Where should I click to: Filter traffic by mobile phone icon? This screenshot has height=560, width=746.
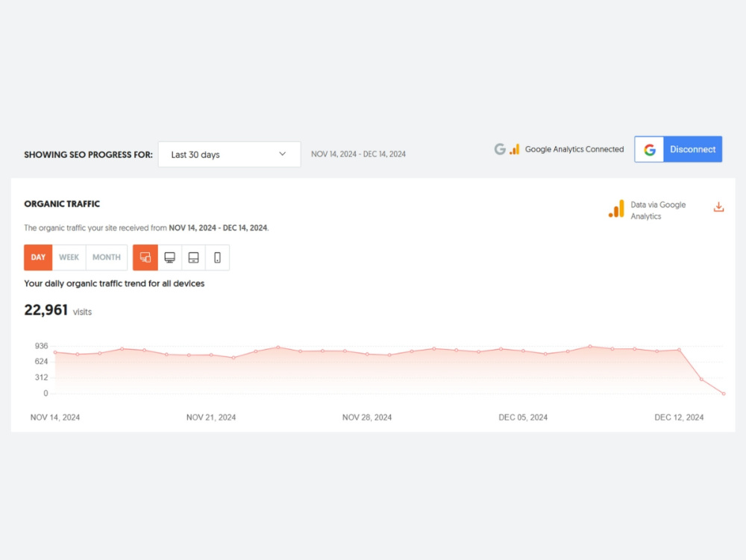pyautogui.click(x=217, y=257)
